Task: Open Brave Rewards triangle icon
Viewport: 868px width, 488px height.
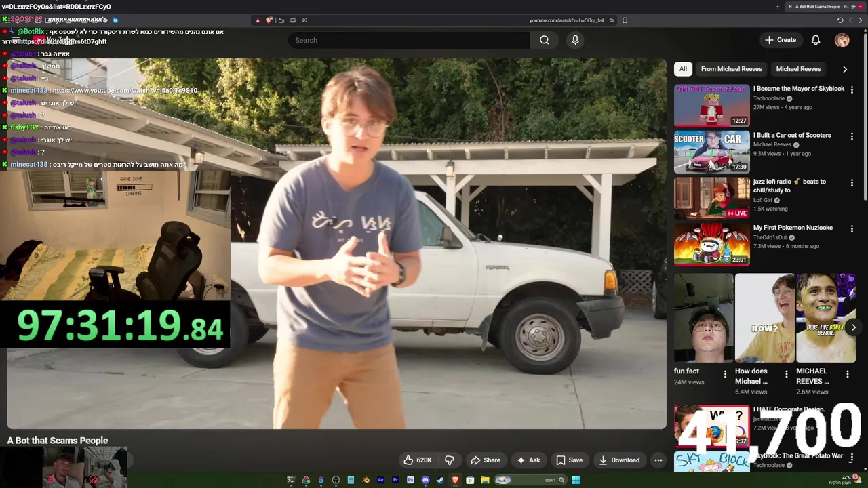Action: click(258, 20)
